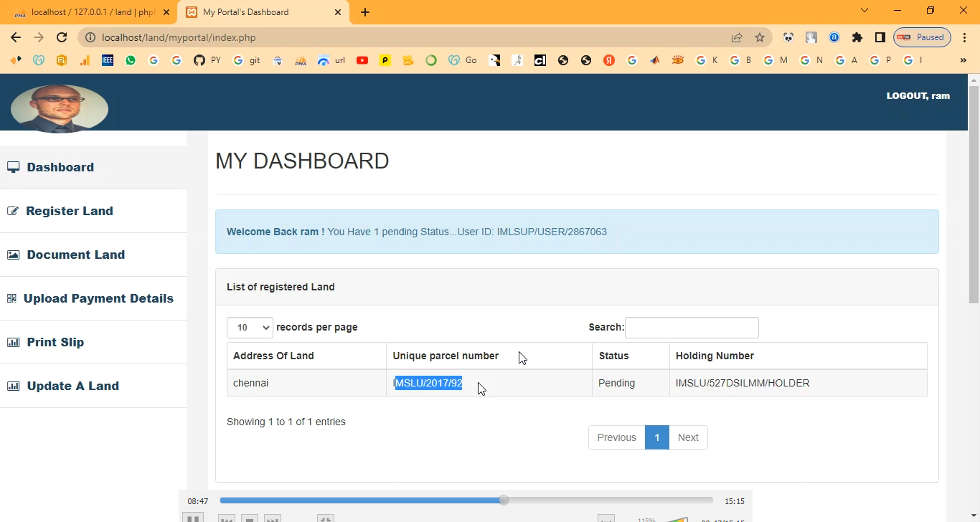Open the YouTube bookmark in the bookmarks bar
The width and height of the screenshot is (980, 522).
tap(362, 60)
